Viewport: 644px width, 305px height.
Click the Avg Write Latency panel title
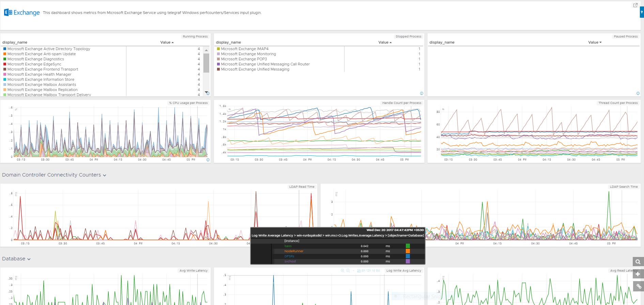click(194, 271)
